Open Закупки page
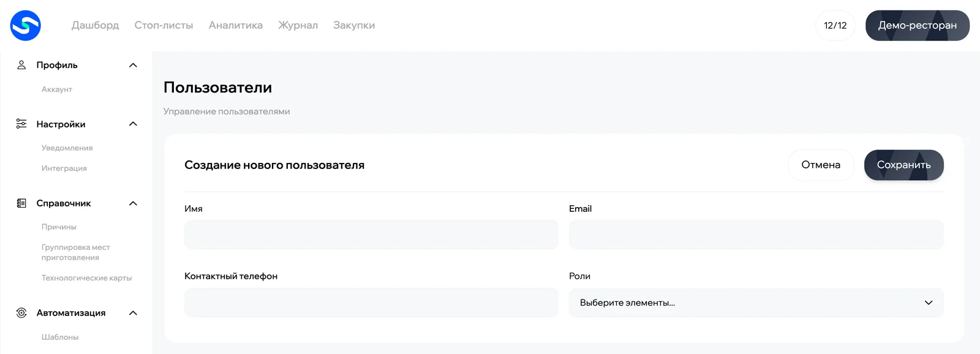 (x=354, y=25)
